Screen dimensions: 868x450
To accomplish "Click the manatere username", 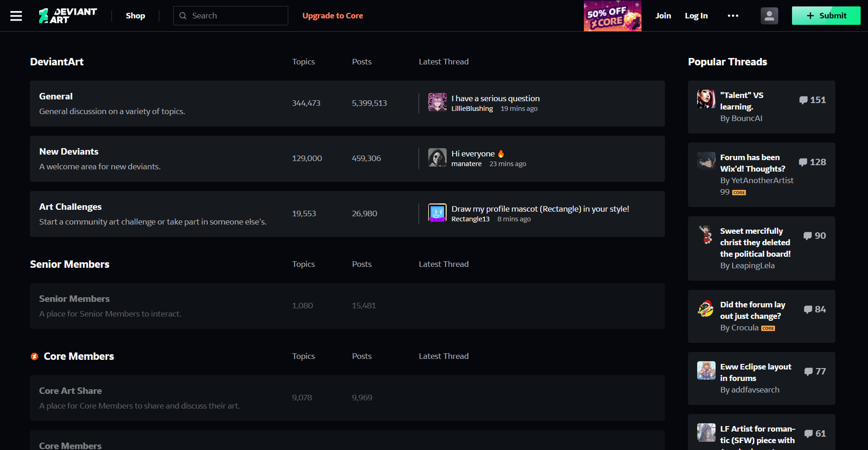I will tap(466, 164).
